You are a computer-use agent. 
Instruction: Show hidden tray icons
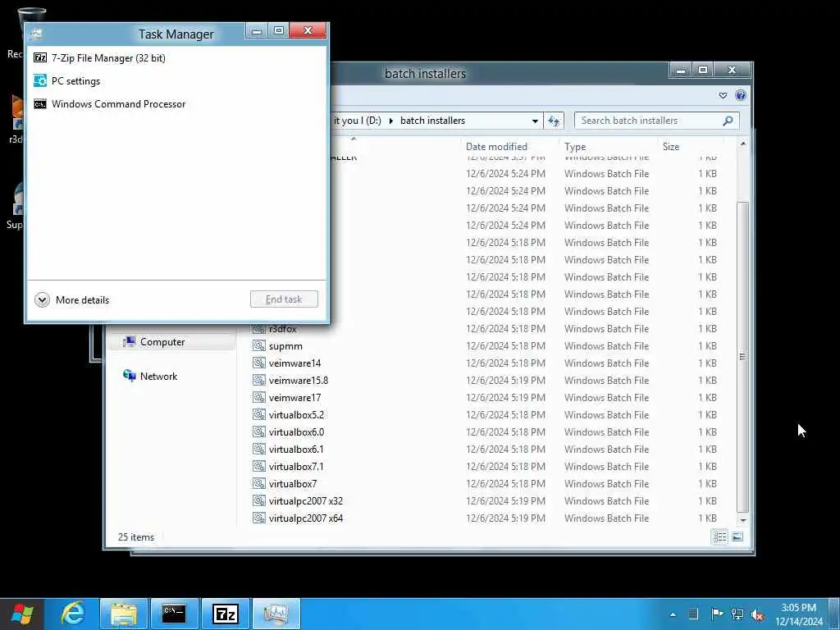(x=673, y=614)
